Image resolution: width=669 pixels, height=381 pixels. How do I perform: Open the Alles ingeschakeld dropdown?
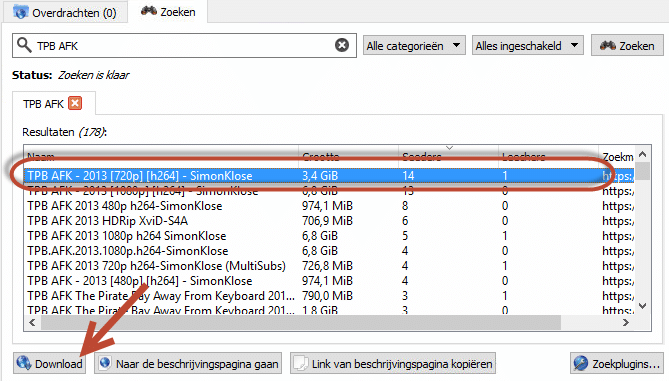click(527, 46)
